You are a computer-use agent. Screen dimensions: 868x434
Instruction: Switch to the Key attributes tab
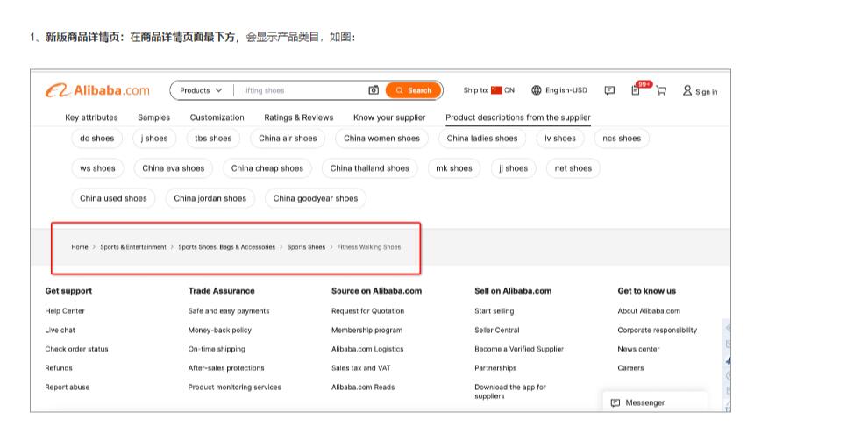[x=91, y=117]
